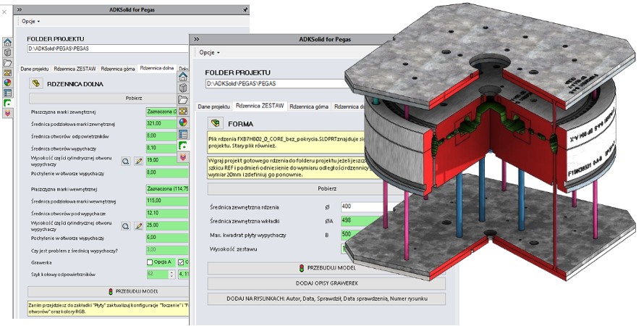This screenshot has width=644, height=326.
Task: Select Rdzennica dolna tab in rear panel
Action: coord(157,68)
